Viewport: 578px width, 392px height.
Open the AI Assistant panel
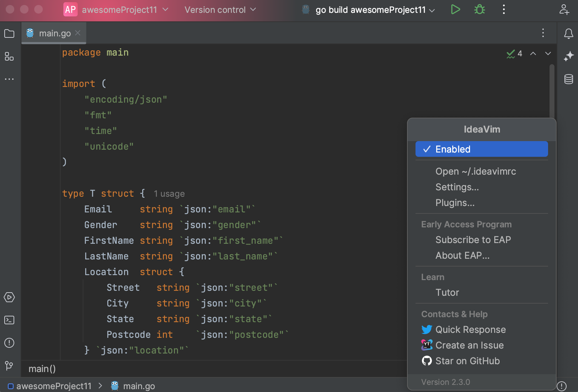coord(568,56)
